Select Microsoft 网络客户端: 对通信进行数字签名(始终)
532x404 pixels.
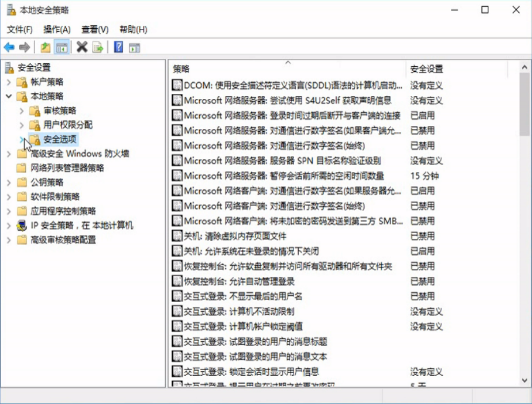[274, 206]
